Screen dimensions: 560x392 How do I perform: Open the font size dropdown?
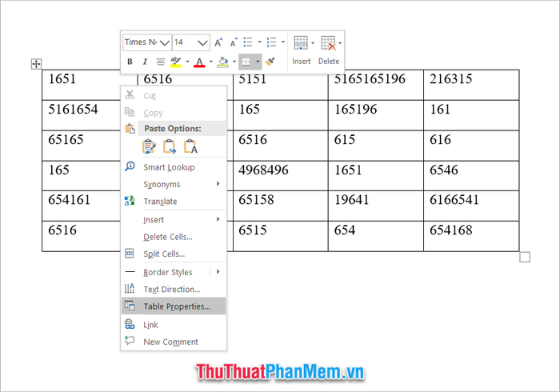tap(202, 42)
